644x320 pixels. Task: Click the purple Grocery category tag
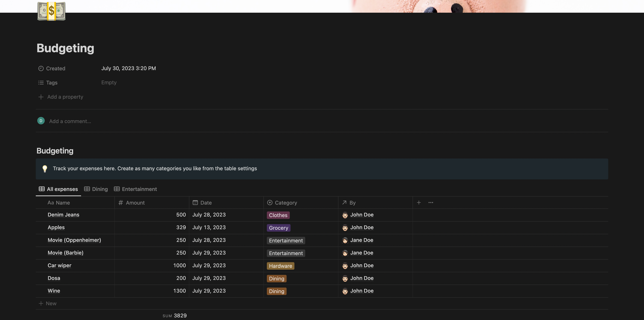(279, 228)
